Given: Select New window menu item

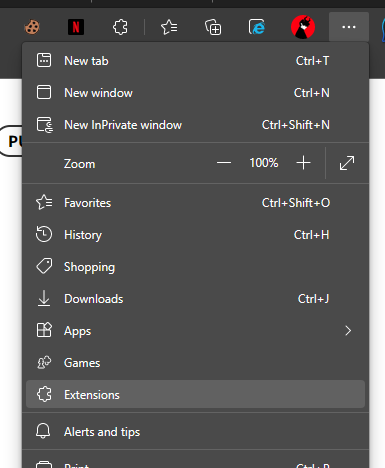Looking at the screenshot, I should click(195, 93).
